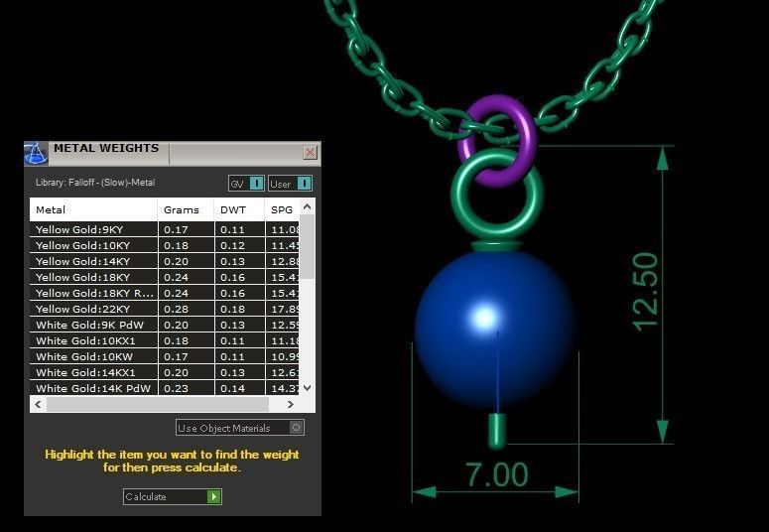
Task: Click the Calculate button
Action: pyautogui.click(x=172, y=496)
